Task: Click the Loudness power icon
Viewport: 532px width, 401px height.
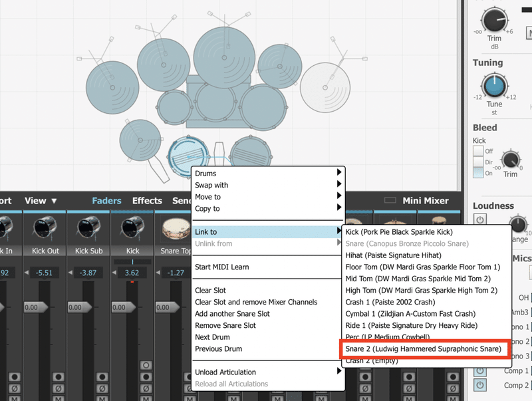Action: (x=479, y=219)
